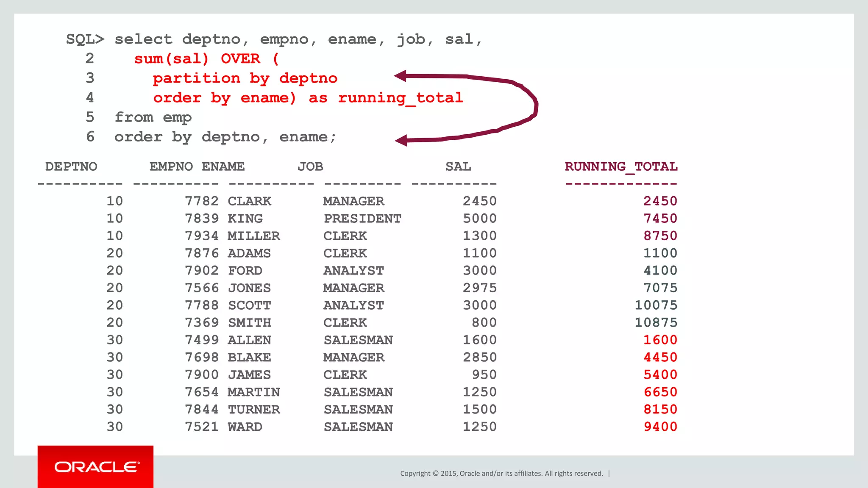Click employee name TURNER in table

pos(254,410)
